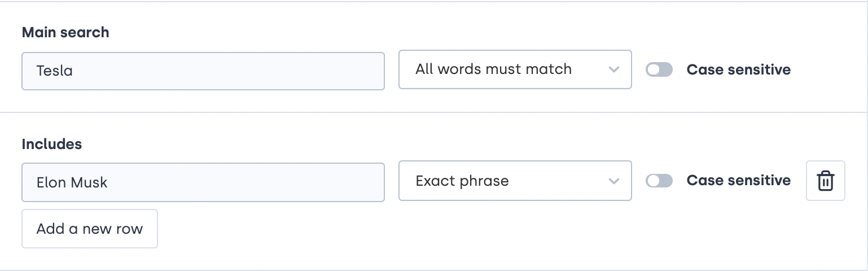
Task: Click the toggle knob next to the trash icon
Action: click(654, 181)
